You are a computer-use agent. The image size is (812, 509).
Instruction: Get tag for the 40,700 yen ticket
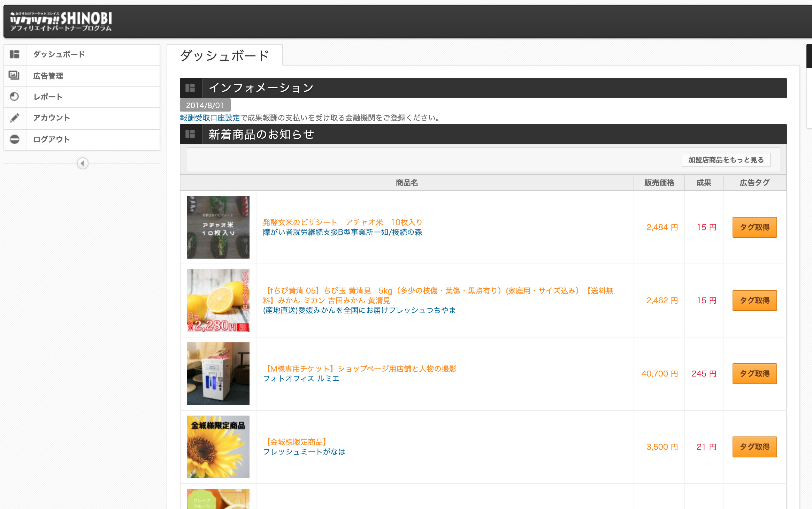[x=754, y=374]
